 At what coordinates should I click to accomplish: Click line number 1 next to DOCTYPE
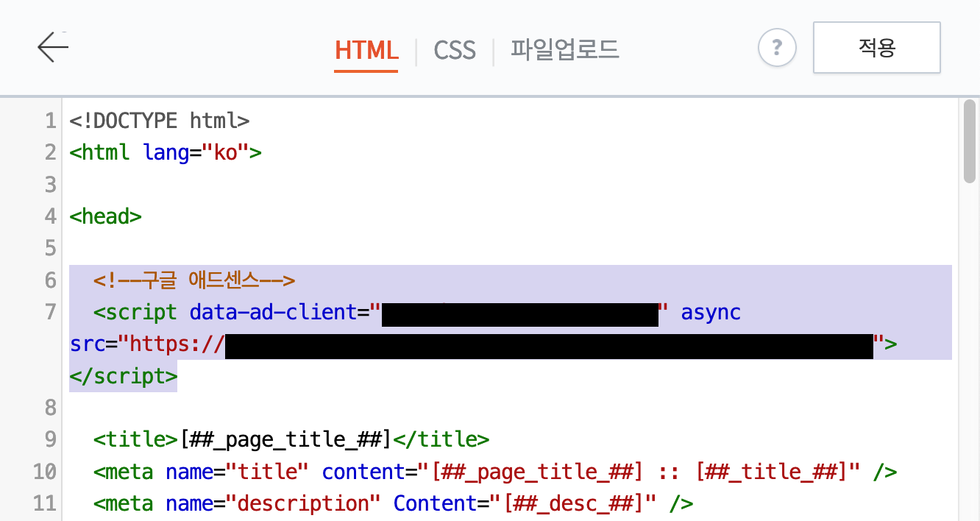49,121
